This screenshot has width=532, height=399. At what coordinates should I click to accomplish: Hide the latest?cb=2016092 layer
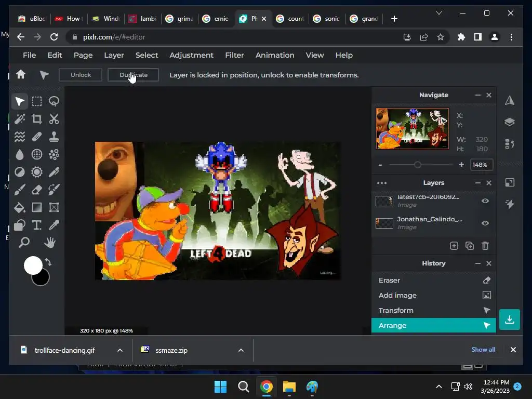point(485,201)
